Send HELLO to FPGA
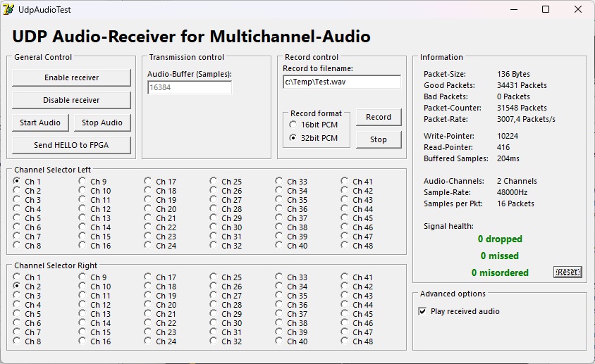Image resolution: width=595 pixels, height=364 pixels. pyautogui.click(x=71, y=145)
